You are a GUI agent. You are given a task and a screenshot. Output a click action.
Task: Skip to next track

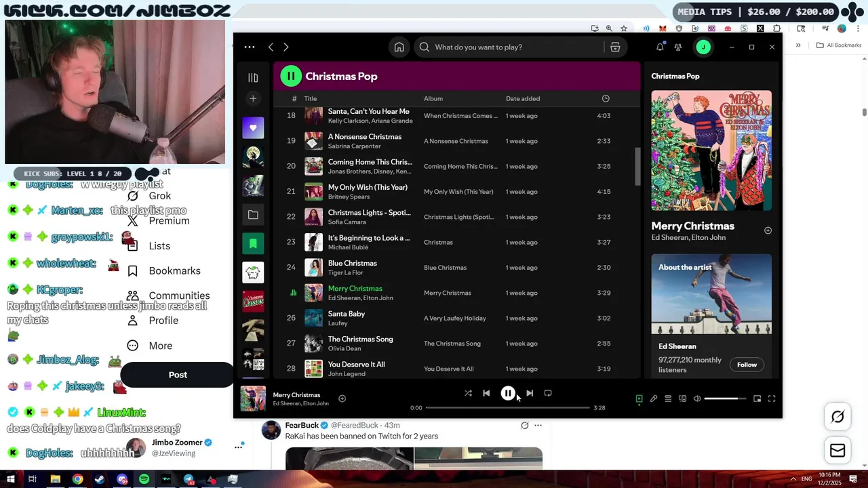coord(530,393)
